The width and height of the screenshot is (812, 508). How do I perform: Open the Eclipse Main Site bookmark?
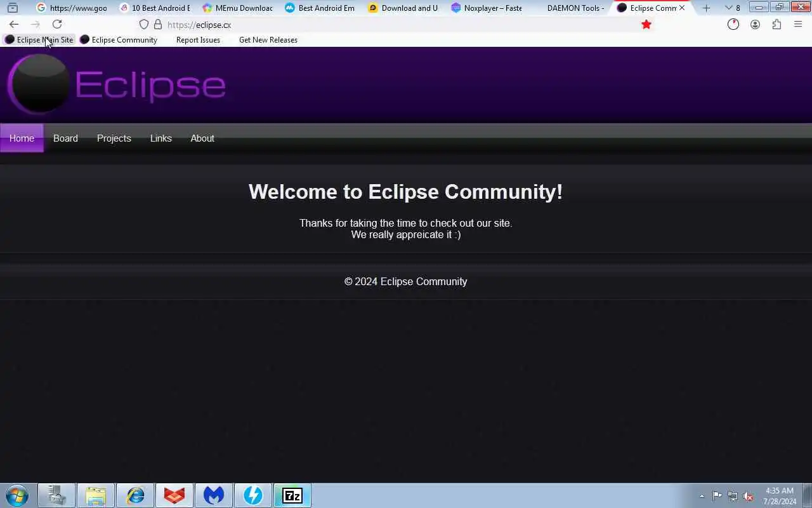[x=39, y=39]
